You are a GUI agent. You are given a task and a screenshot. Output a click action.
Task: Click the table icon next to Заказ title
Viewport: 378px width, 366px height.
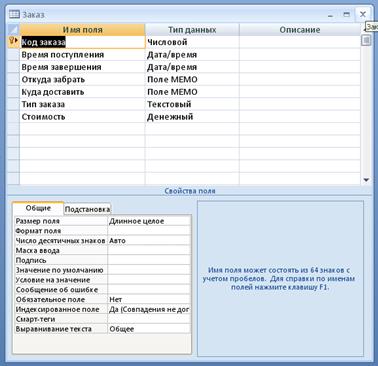[x=14, y=14]
